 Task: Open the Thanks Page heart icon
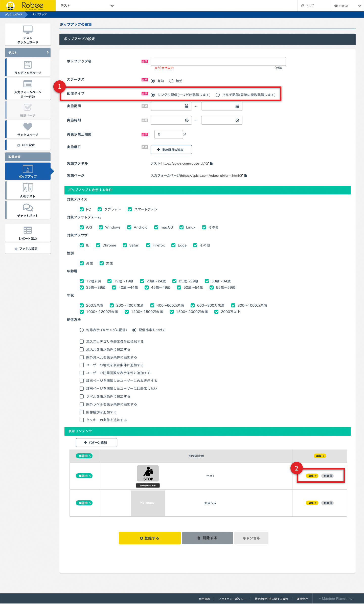(28, 126)
